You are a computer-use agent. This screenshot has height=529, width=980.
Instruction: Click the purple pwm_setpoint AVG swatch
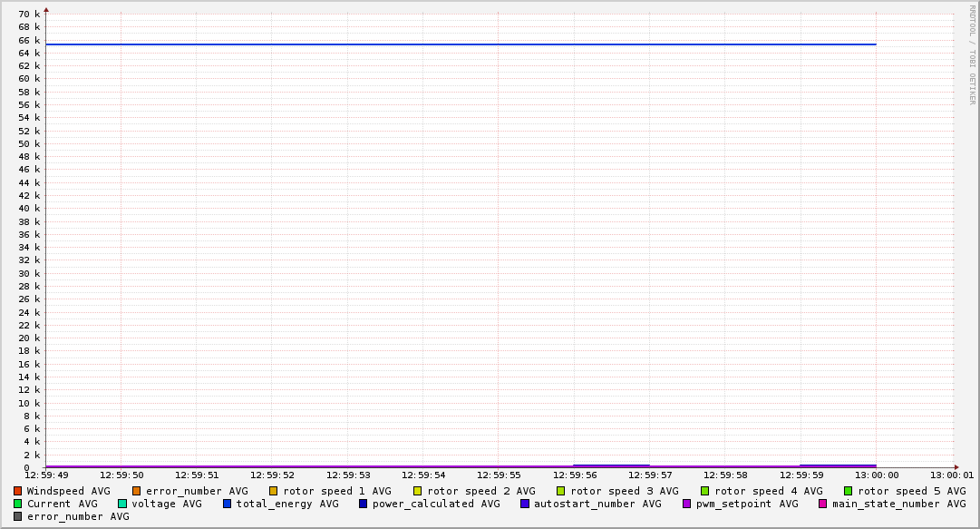[x=686, y=504]
